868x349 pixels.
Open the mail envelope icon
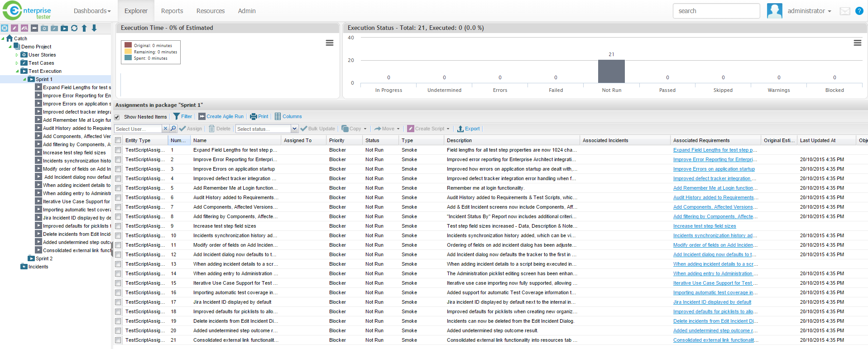845,11
